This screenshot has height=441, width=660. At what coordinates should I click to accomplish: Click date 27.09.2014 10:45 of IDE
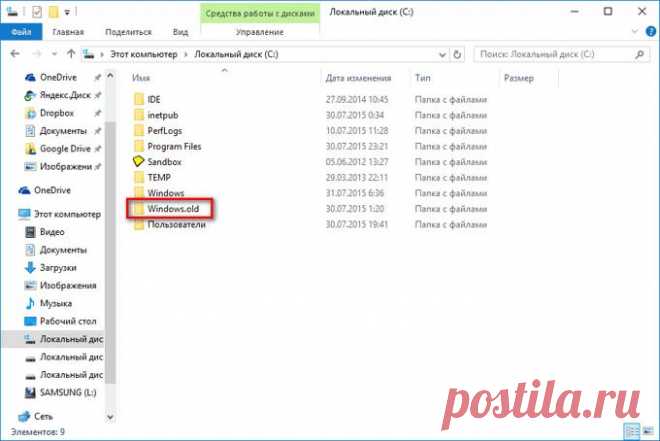coord(357,99)
